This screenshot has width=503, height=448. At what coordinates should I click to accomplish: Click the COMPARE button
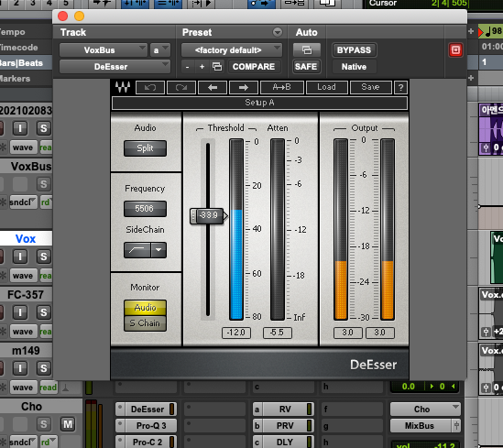(254, 67)
